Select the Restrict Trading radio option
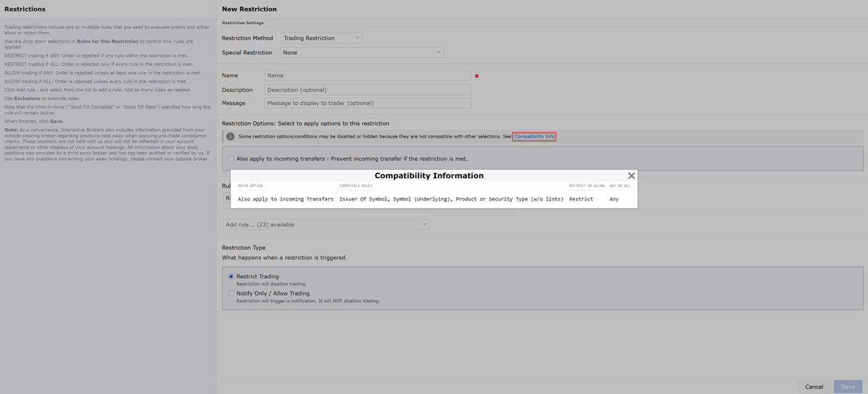Screen dimensions: 868x394 point(231,277)
